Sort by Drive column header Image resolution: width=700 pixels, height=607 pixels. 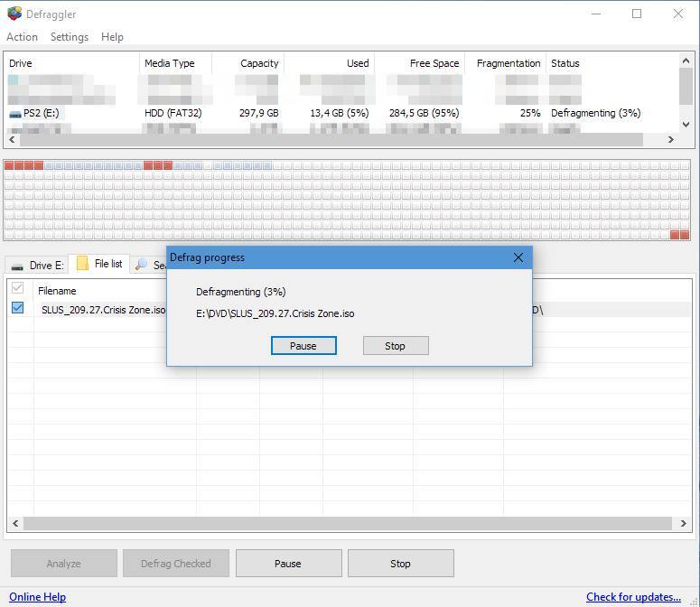click(72, 63)
